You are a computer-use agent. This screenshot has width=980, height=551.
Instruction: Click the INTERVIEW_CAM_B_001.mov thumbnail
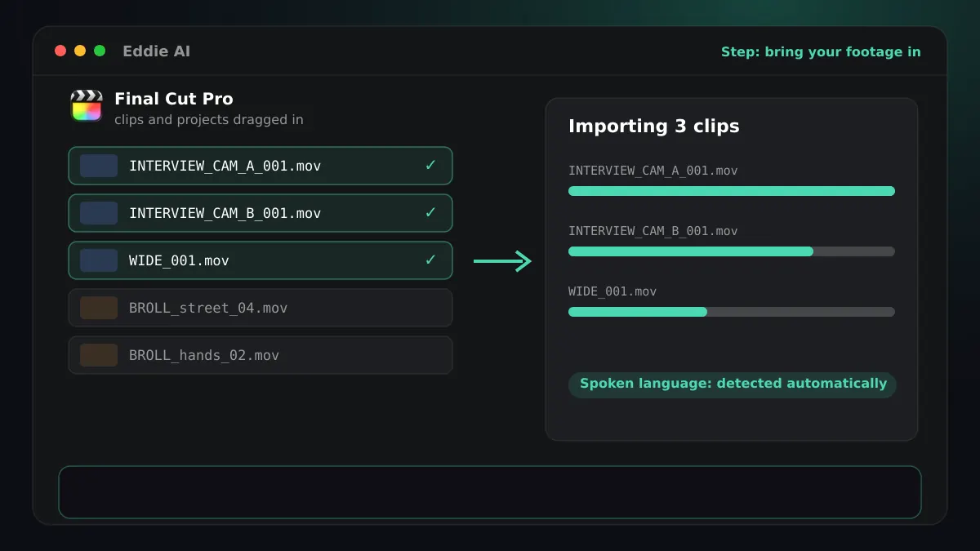(x=99, y=213)
